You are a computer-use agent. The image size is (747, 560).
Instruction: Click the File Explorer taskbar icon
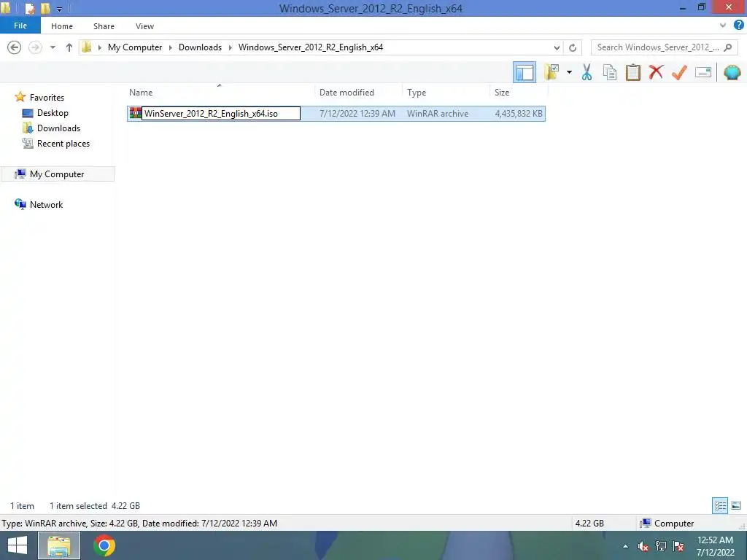pyautogui.click(x=58, y=545)
